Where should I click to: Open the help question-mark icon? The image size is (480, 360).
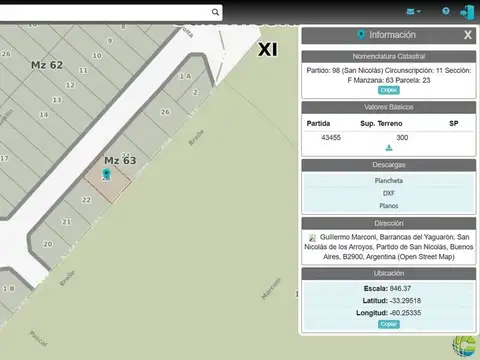pyautogui.click(x=446, y=11)
